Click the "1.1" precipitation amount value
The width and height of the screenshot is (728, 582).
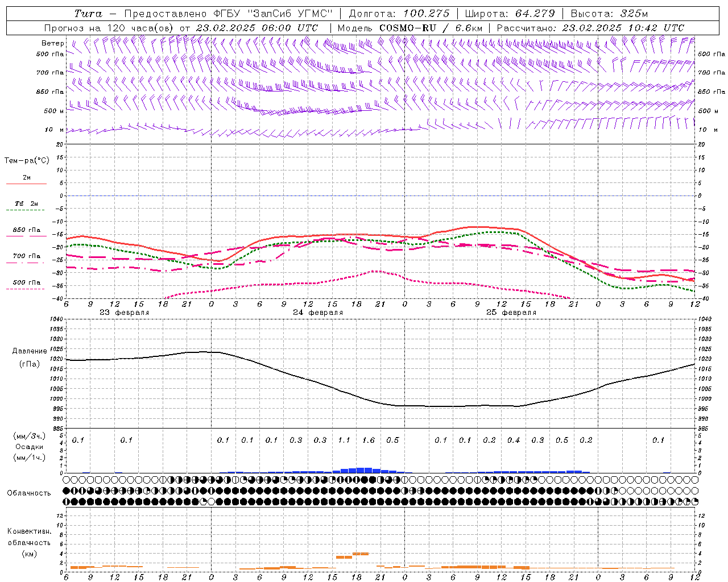click(x=344, y=440)
